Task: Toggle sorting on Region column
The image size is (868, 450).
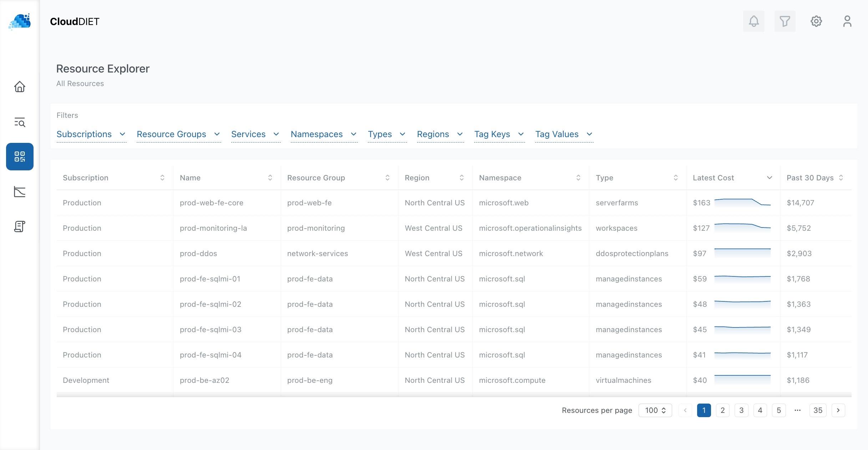Action: [x=461, y=178]
